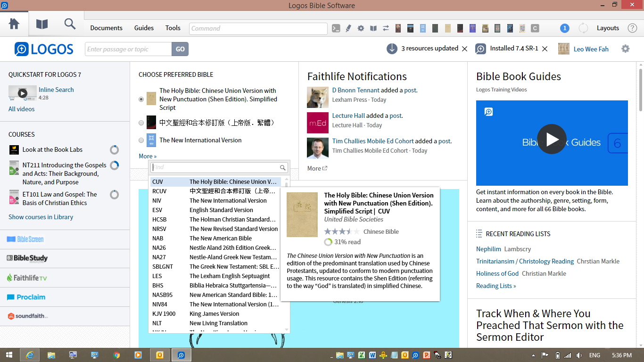This screenshot has width=644, height=362.
Task: Show hidden system tray icons arrow
Action: tap(534, 355)
